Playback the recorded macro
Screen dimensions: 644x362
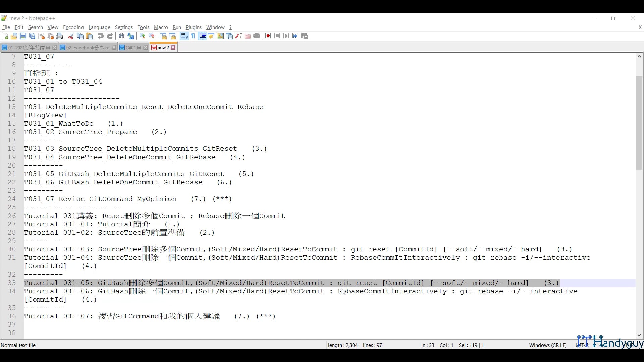[x=286, y=36]
